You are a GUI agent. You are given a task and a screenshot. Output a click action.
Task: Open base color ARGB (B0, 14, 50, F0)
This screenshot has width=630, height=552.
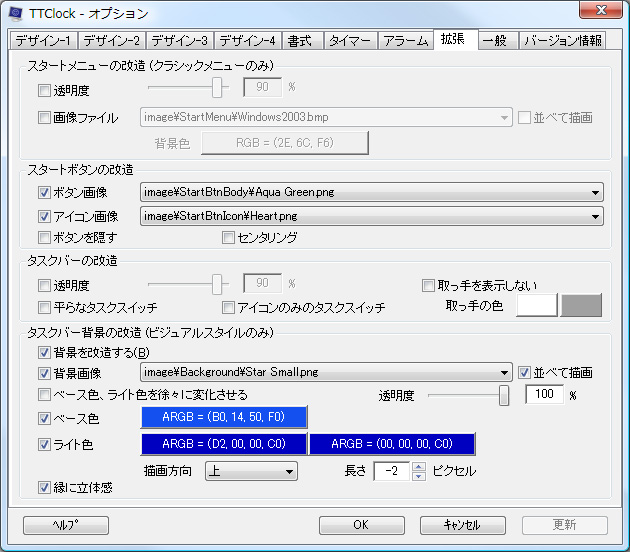click(x=224, y=417)
